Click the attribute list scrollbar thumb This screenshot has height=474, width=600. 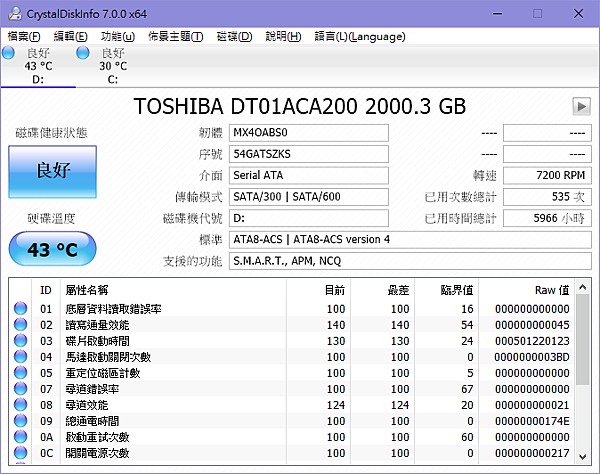(x=583, y=340)
